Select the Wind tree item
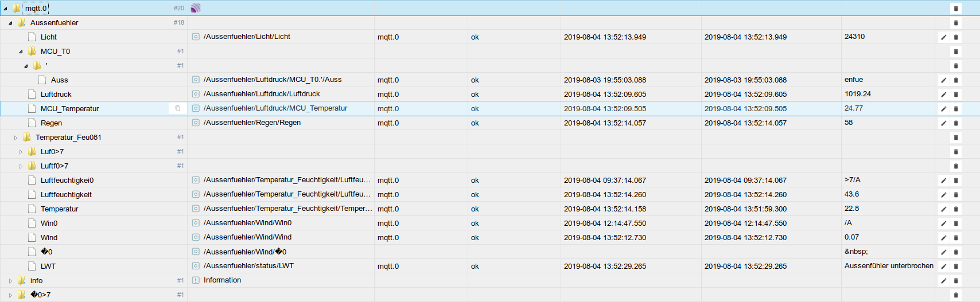980x302 pixels. click(49, 238)
